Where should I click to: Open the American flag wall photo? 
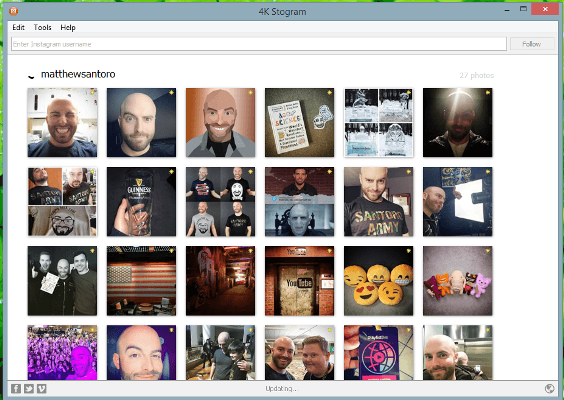(141, 281)
